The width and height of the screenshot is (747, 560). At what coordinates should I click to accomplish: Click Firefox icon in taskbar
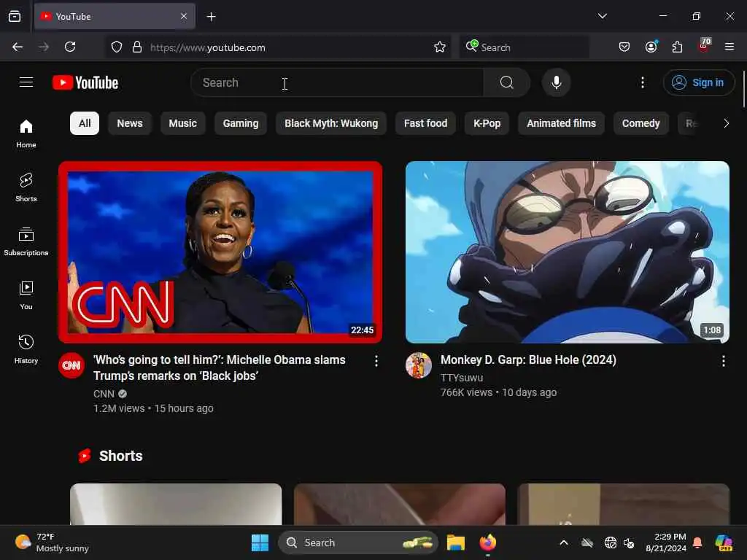[x=488, y=542]
